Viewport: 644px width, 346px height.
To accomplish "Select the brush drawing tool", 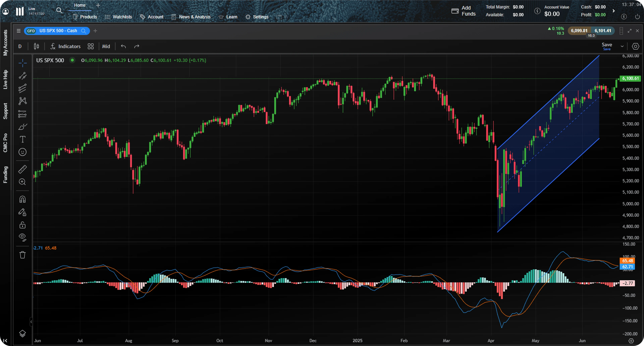I will pos(22,127).
